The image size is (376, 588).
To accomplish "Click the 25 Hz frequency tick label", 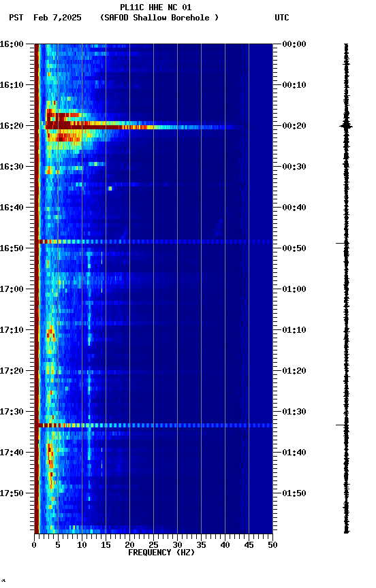I will [153, 545].
